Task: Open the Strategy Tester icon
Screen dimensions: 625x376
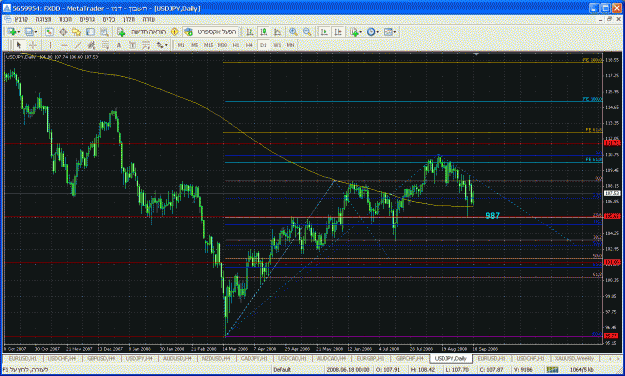Action: [x=104, y=32]
